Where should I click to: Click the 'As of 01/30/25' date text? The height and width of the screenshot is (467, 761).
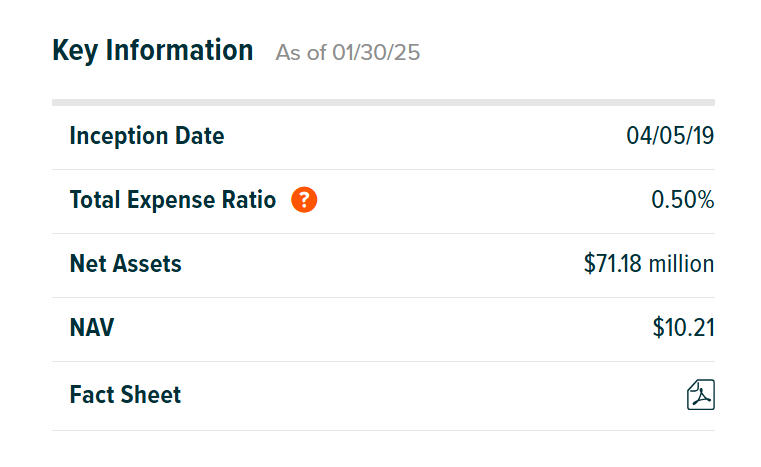347,53
